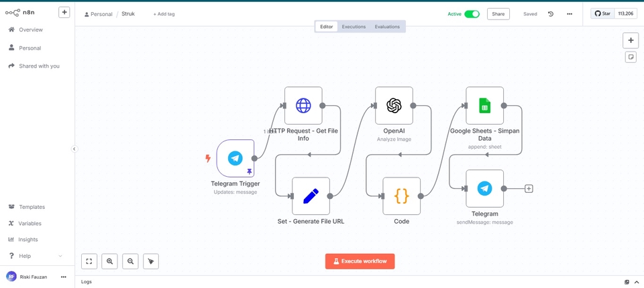Fit the workflow to view
This screenshot has width=644, height=288.
pyautogui.click(x=89, y=261)
